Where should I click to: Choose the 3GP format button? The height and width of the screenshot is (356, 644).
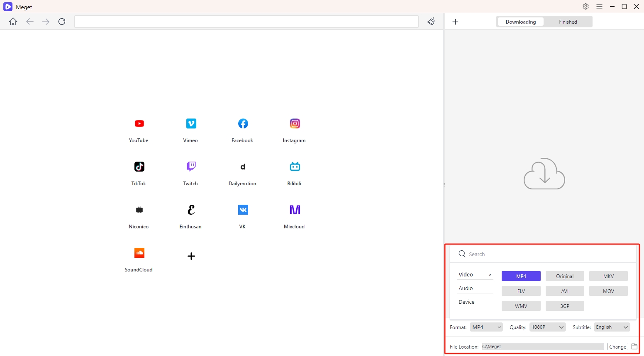565,306
